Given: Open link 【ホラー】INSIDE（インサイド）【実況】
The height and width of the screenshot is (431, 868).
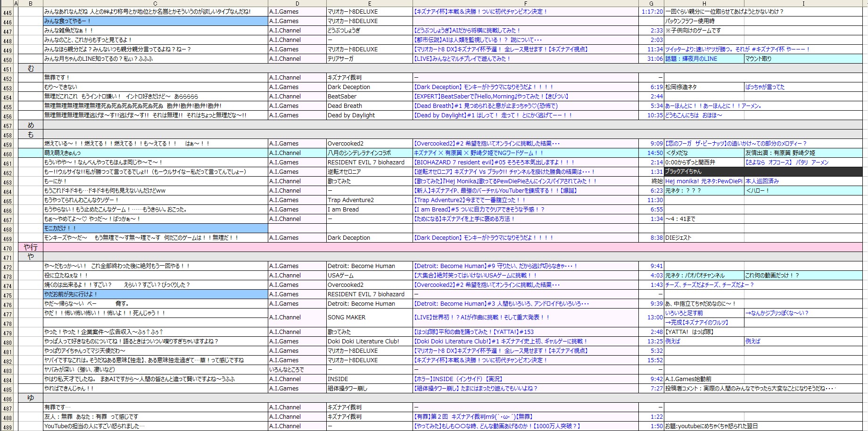Looking at the screenshot, I should tap(458, 379).
